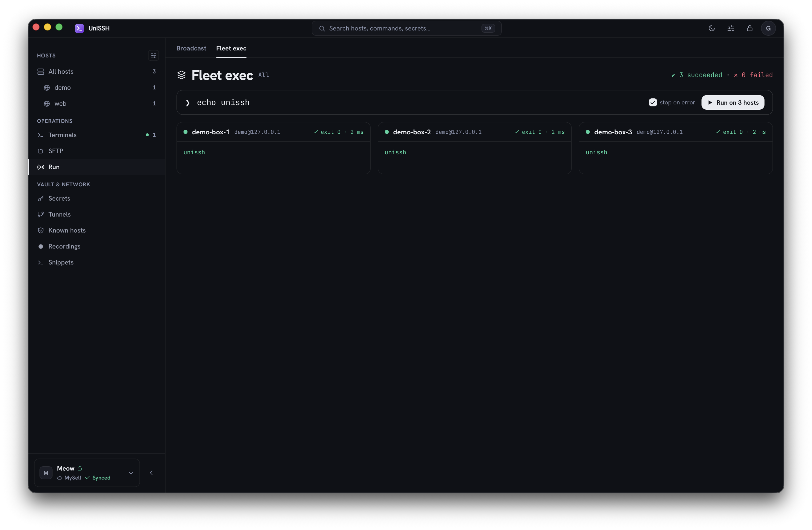Image resolution: width=812 pixels, height=530 pixels.
Task: Click the Synced status label
Action: click(x=97, y=478)
